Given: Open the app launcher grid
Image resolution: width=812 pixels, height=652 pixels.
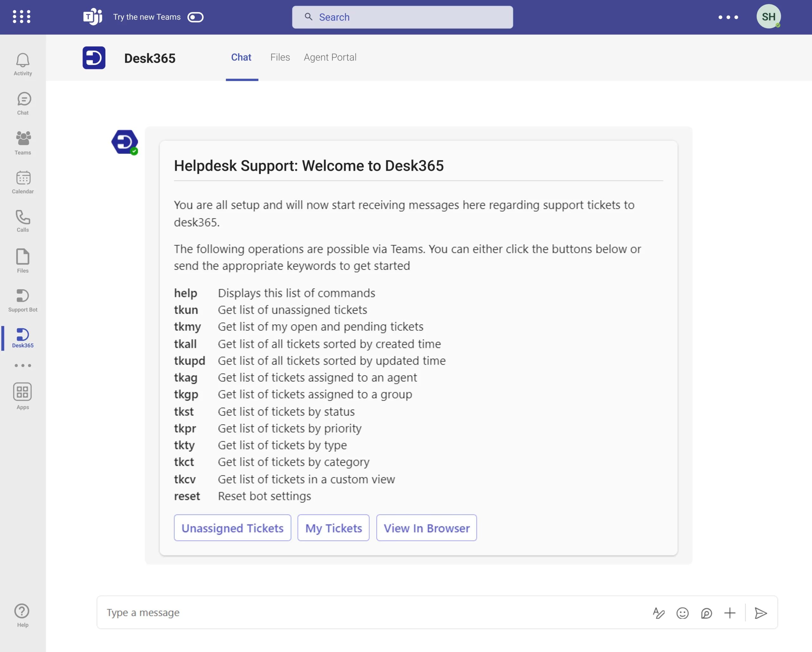Looking at the screenshot, I should (22, 16).
